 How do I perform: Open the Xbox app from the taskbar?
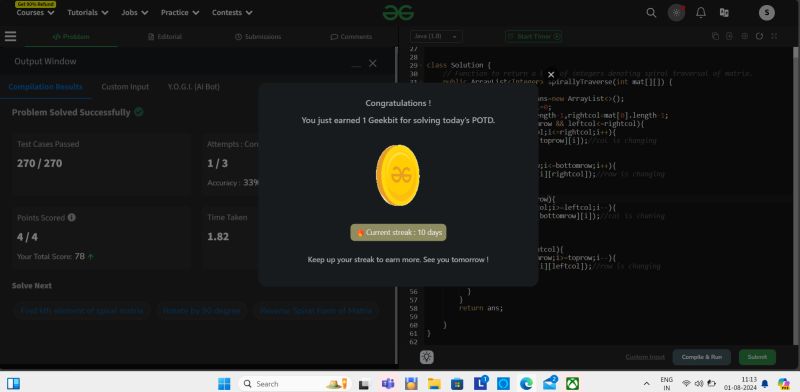(x=572, y=383)
